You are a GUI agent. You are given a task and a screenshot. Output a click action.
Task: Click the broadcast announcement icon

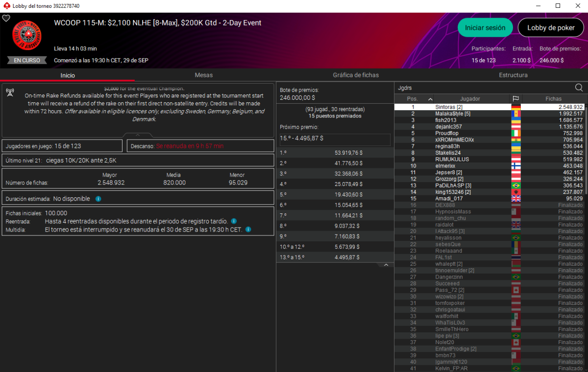tap(10, 92)
